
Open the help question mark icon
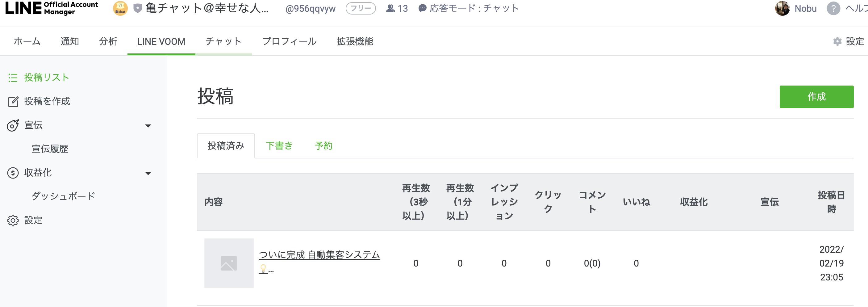(833, 8)
